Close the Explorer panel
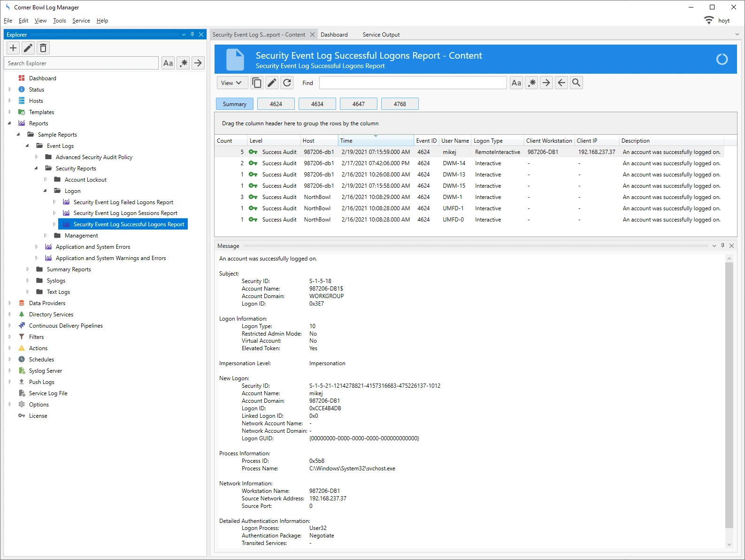The image size is (745, 560). click(x=201, y=34)
